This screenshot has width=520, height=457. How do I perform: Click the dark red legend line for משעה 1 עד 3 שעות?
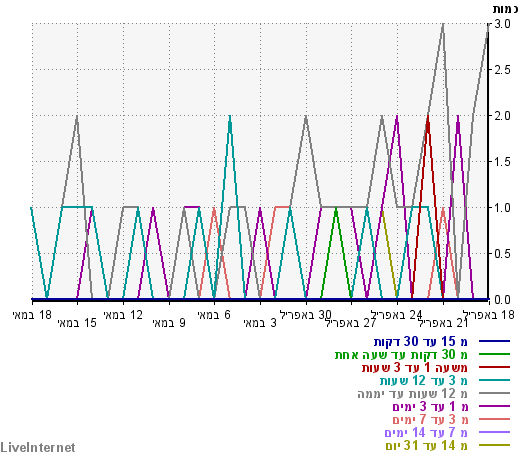coord(494,367)
